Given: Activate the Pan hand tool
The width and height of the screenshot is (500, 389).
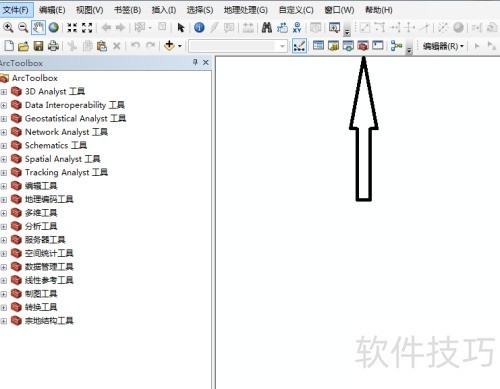Looking at the screenshot, I should tap(38, 28).
